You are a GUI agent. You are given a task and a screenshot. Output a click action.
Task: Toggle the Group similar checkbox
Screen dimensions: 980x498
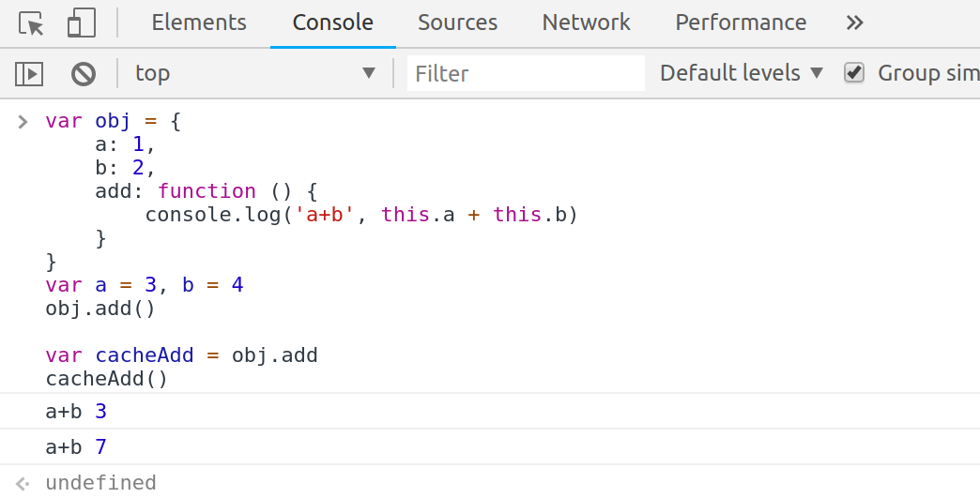coord(853,73)
